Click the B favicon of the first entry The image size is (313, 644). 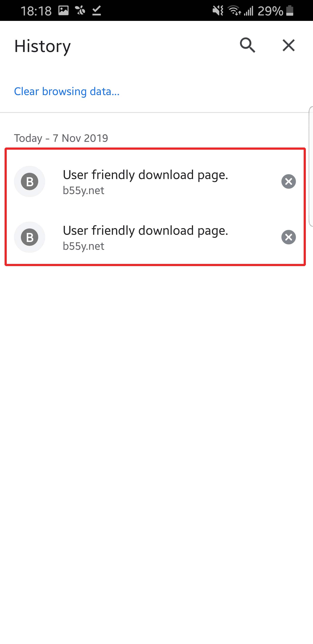[30, 181]
